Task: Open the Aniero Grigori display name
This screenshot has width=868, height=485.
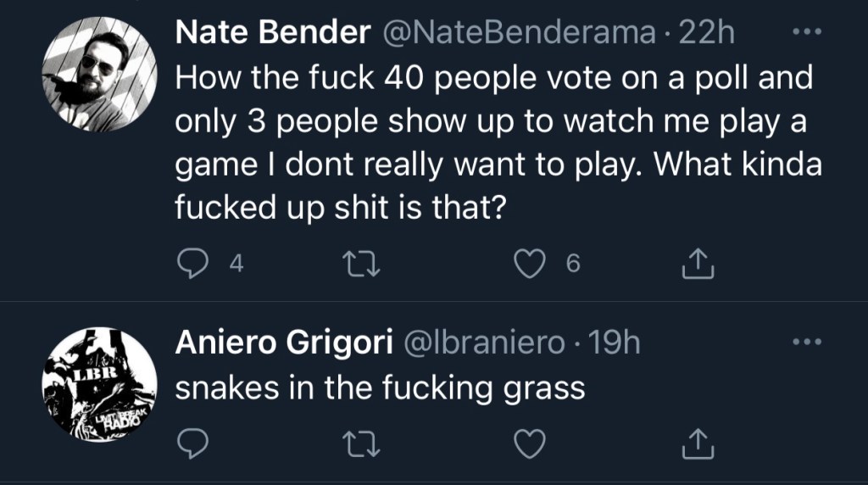Action: point(284,343)
